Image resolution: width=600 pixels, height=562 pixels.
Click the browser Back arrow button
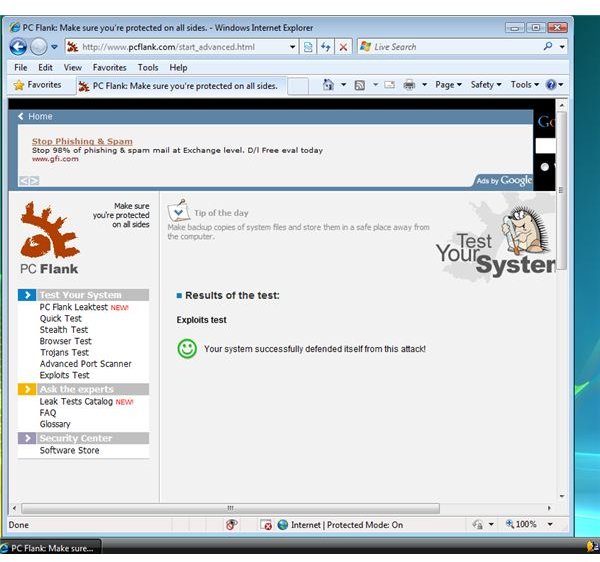coord(18,47)
